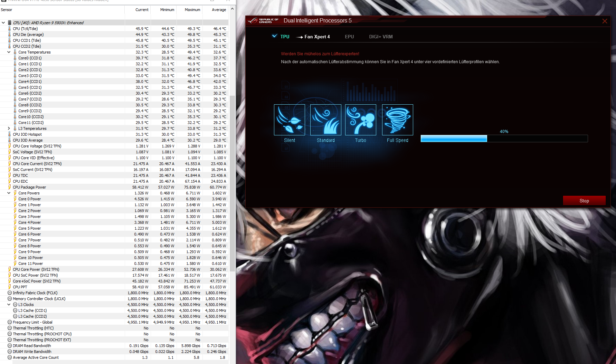The width and height of the screenshot is (616, 364).
Task: Collapse the Core Powers tree node
Action: click(9, 193)
